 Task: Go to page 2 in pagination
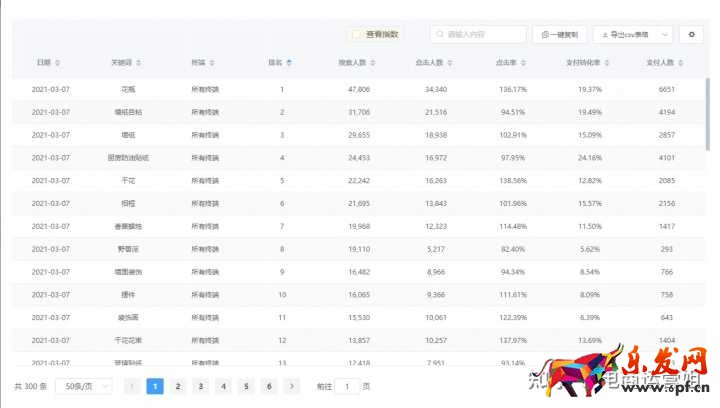(178, 386)
